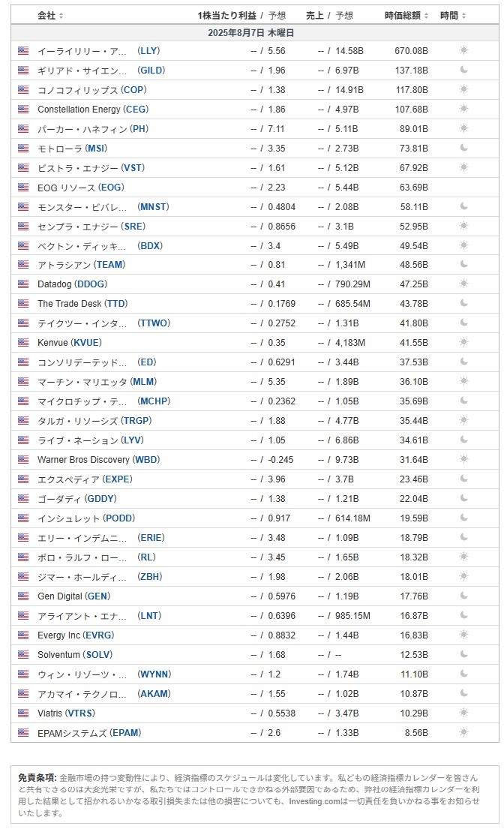The height and width of the screenshot is (829, 504).
Task: Sort by 会社 column header arrows
Action: coord(61,16)
